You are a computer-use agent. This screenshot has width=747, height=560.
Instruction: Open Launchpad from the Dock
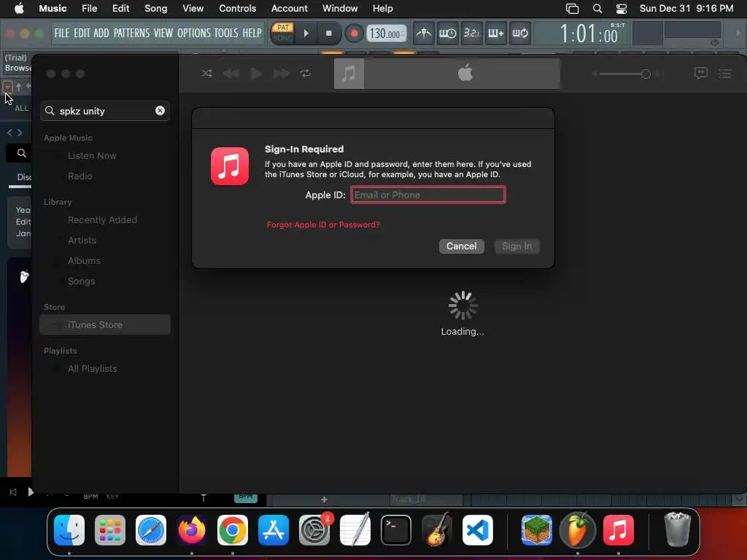(x=110, y=530)
